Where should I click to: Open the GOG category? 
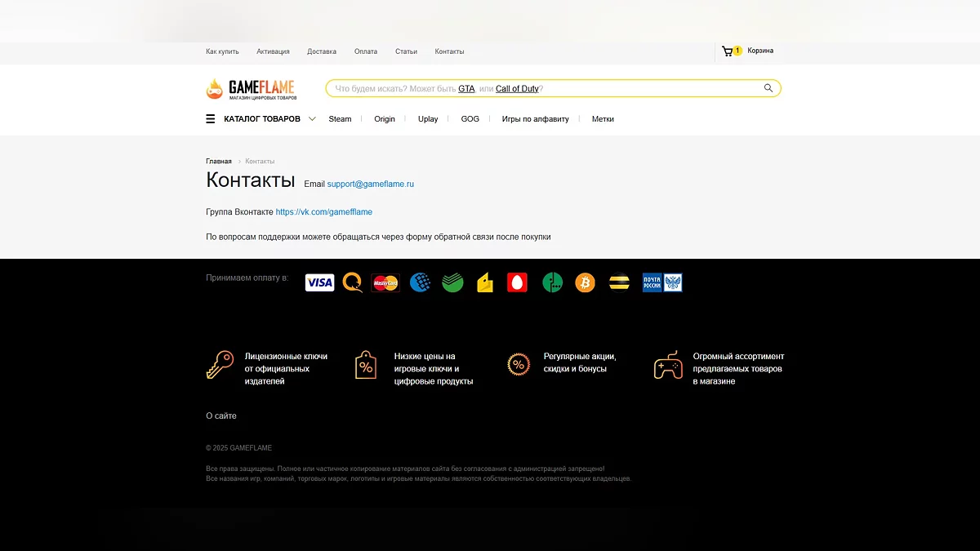[x=470, y=119]
